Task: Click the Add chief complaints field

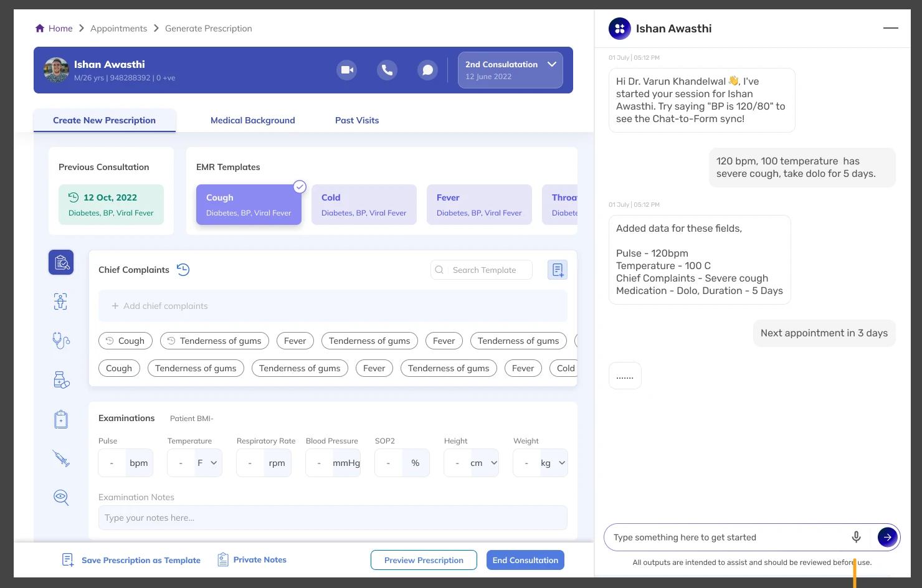Action: coord(333,306)
